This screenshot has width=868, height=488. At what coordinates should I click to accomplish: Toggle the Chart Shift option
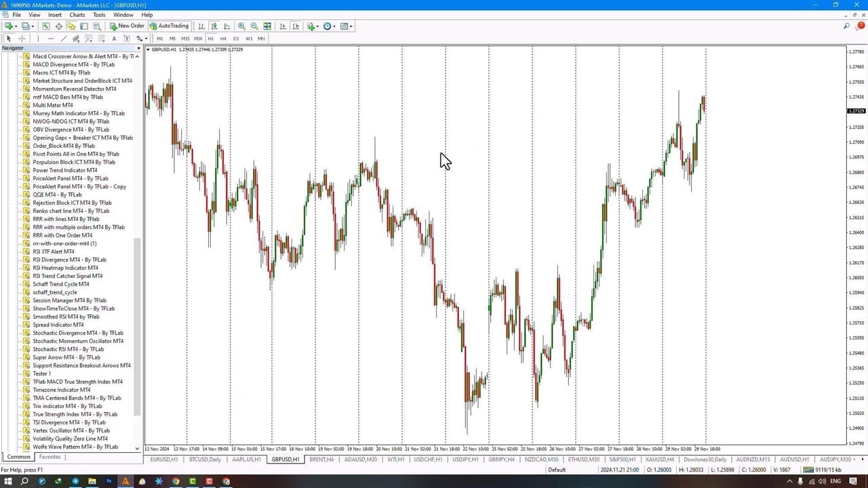296,26
